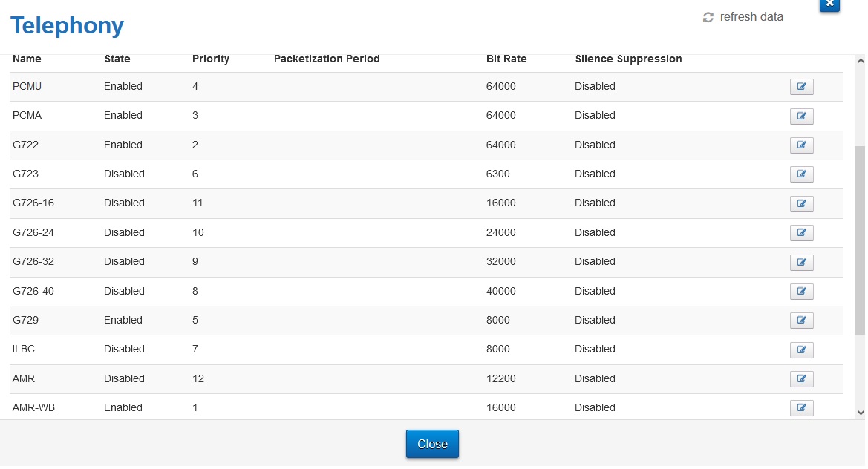The width and height of the screenshot is (868, 469).
Task: Click the refresh data link
Action: (x=751, y=17)
